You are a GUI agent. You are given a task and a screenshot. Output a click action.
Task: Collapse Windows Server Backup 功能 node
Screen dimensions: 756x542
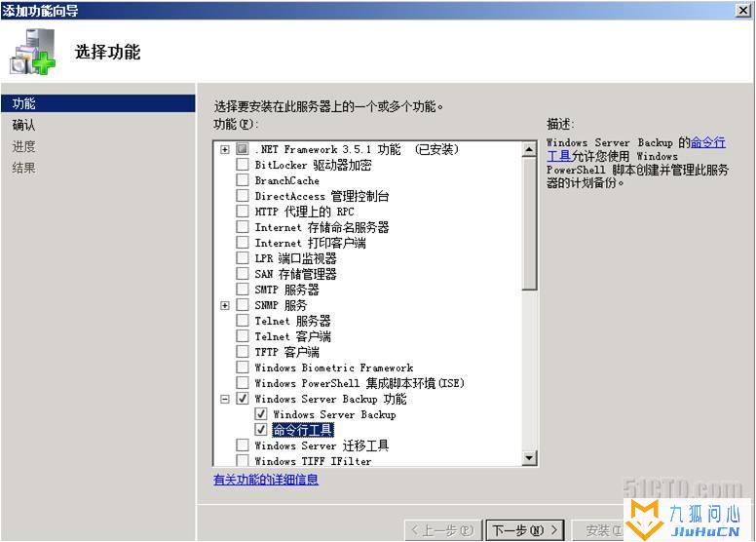pyautogui.click(x=225, y=399)
